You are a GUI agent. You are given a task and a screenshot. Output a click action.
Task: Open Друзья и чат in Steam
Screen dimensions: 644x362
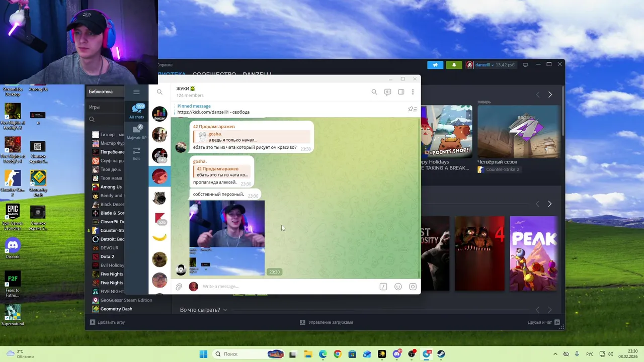point(543,322)
